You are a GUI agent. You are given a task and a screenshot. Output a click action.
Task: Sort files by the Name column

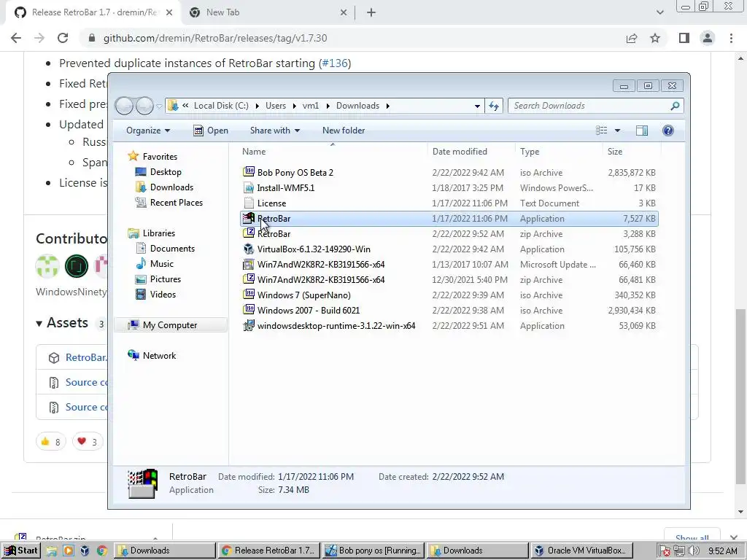tap(332, 152)
